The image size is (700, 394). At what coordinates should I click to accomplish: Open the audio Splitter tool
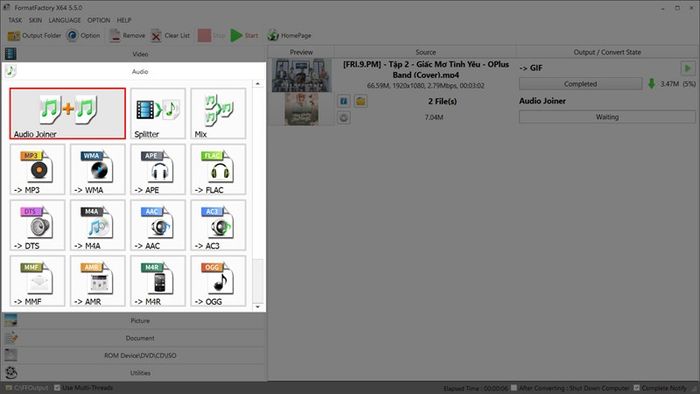pos(158,113)
